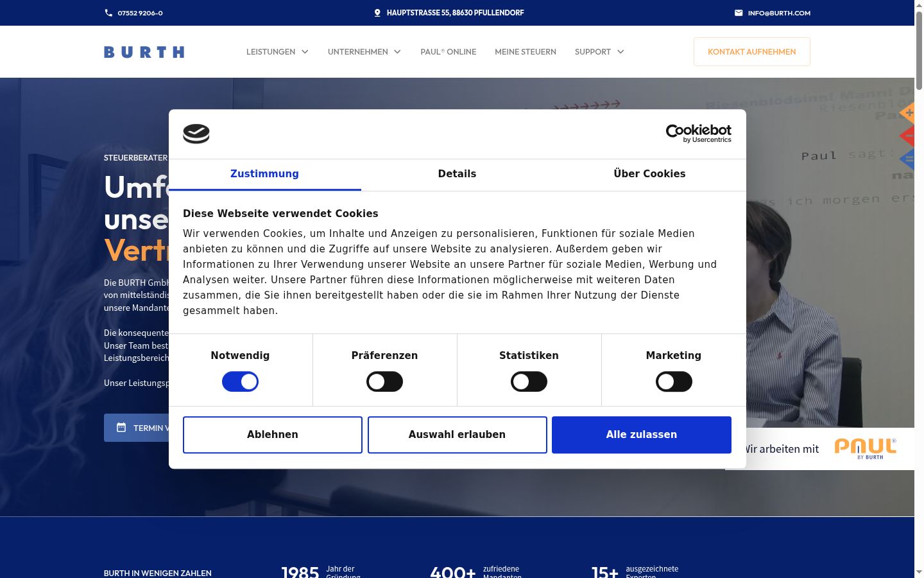Open the Meine Steuern menu item
The height and width of the screenshot is (578, 924).
coord(526,52)
